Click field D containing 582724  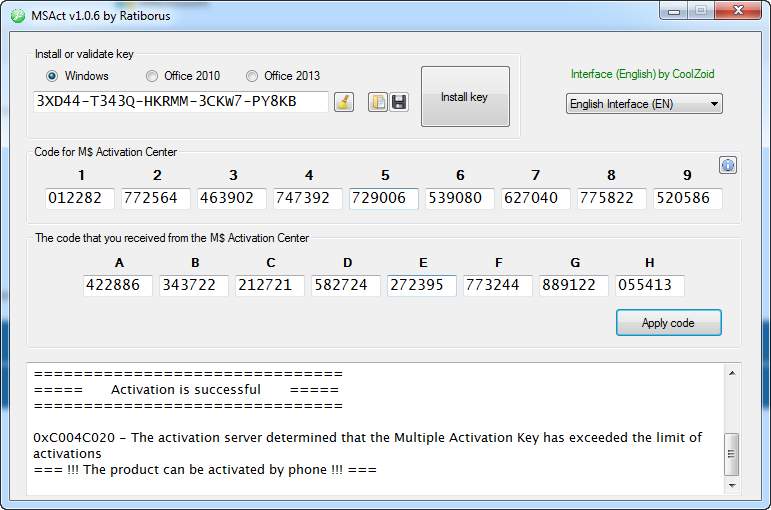[346, 285]
